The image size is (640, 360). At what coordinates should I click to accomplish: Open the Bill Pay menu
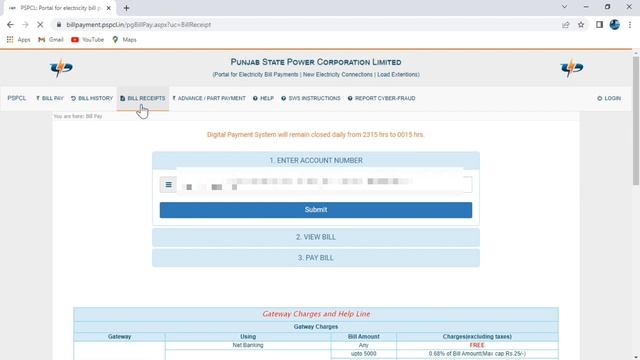(x=50, y=98)
